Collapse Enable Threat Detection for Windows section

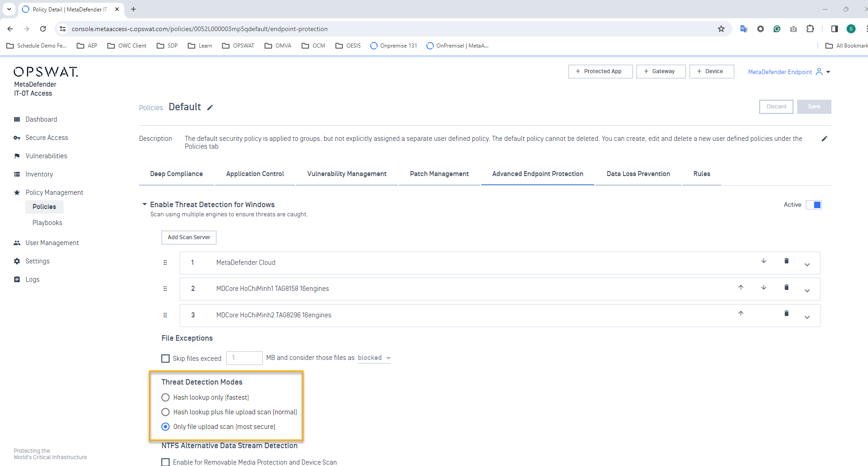[x=144, y=204]
